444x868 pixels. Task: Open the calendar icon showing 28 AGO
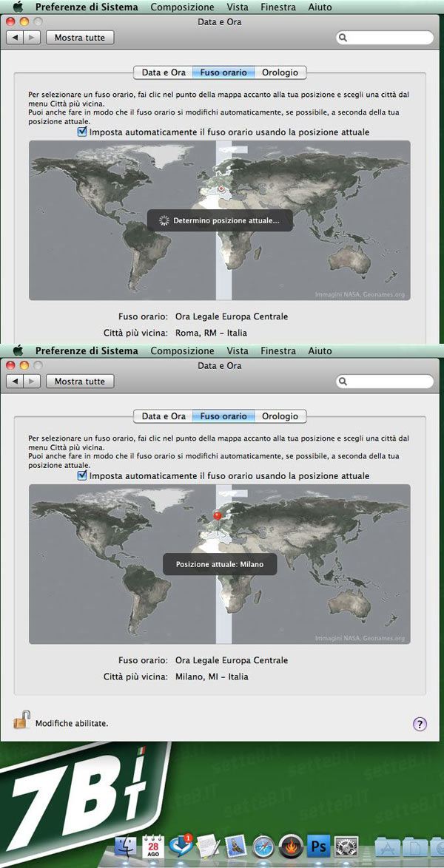click(x=154, y=847)
